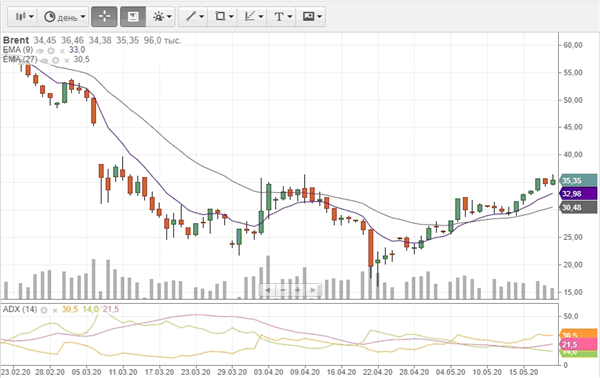Expand the shape tool options arrow
The image size is (600, 378).
(x=231, y=17)
